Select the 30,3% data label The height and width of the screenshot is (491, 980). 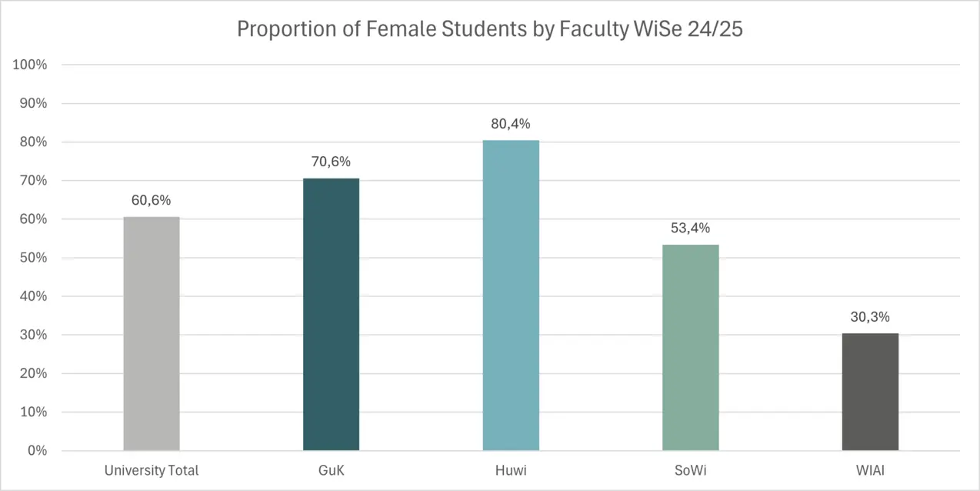[870, 317]
